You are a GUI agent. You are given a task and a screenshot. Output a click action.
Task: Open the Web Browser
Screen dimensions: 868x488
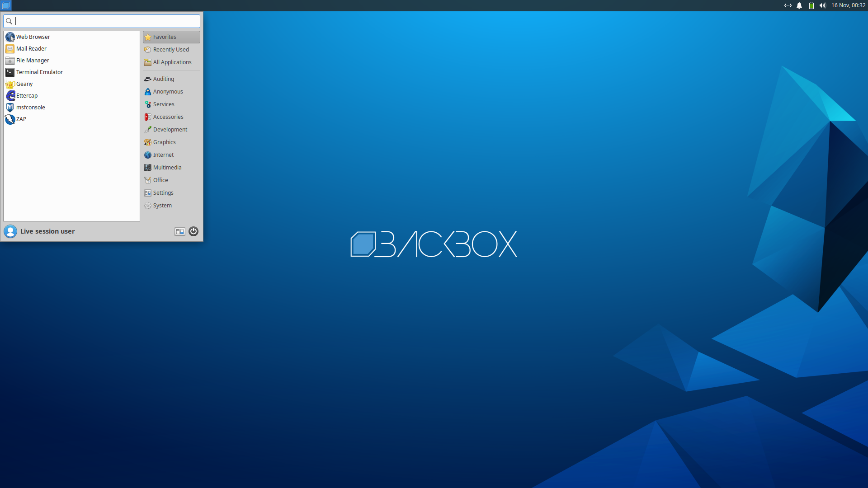coord(33,37)
